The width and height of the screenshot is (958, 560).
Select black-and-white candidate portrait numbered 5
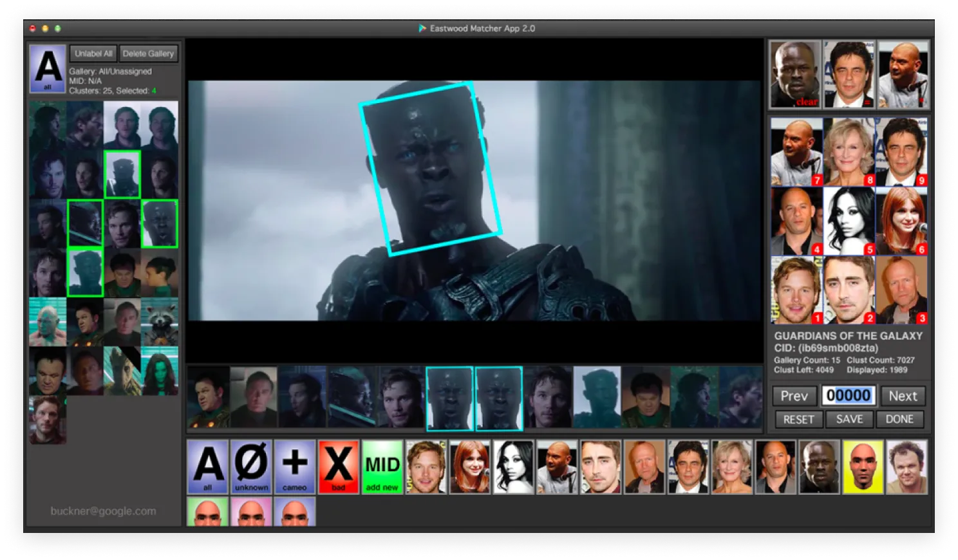849,221
